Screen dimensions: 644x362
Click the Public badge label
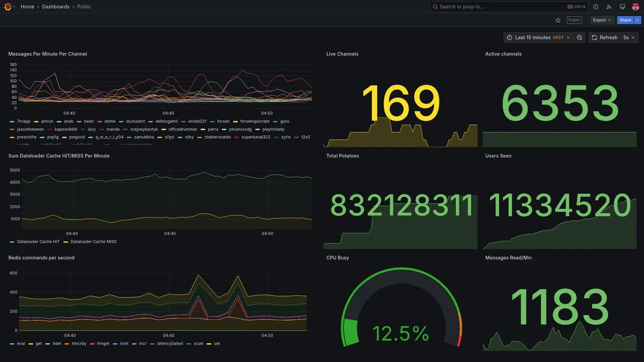pyautogui.click(x=574, y=20)
